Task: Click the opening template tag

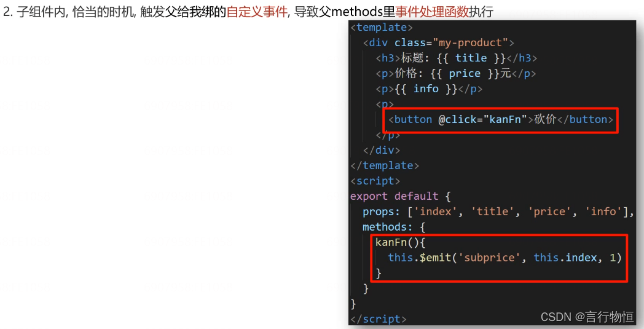Action: (x=382, y=28)
